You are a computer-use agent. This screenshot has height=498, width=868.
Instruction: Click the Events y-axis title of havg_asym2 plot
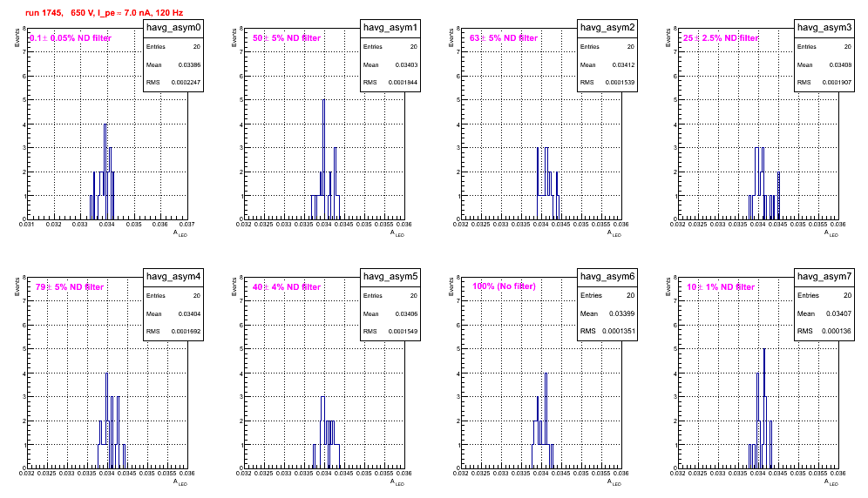(x=451, y=37)
